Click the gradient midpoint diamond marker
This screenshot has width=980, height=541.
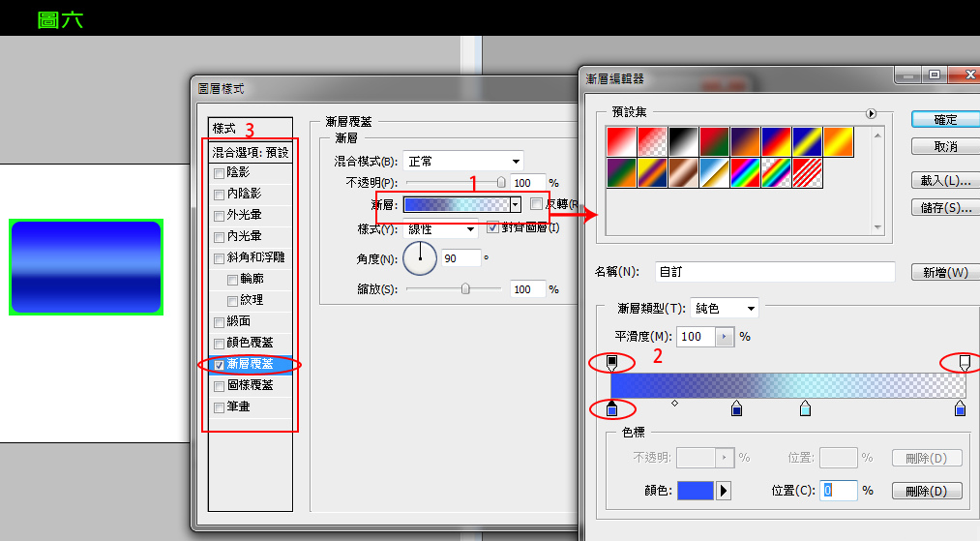pos(674,404)
